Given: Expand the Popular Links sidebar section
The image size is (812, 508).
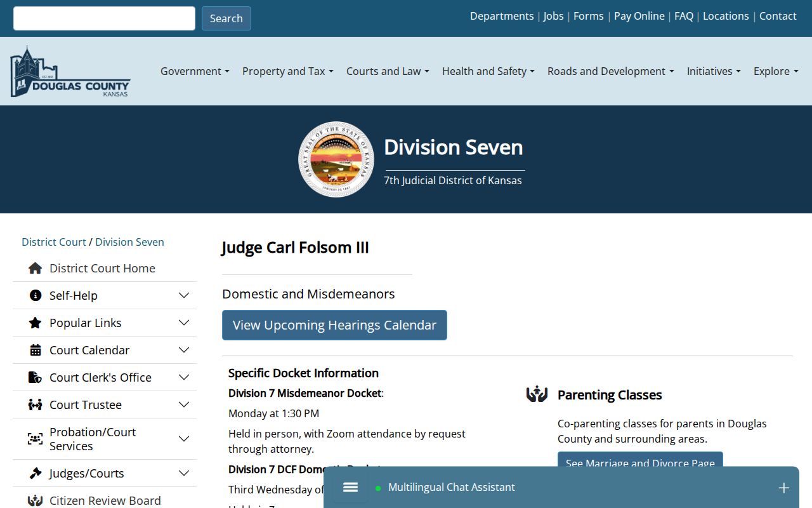Looking at the screenshot, I should pyautogui.click(x=184, y=323).
